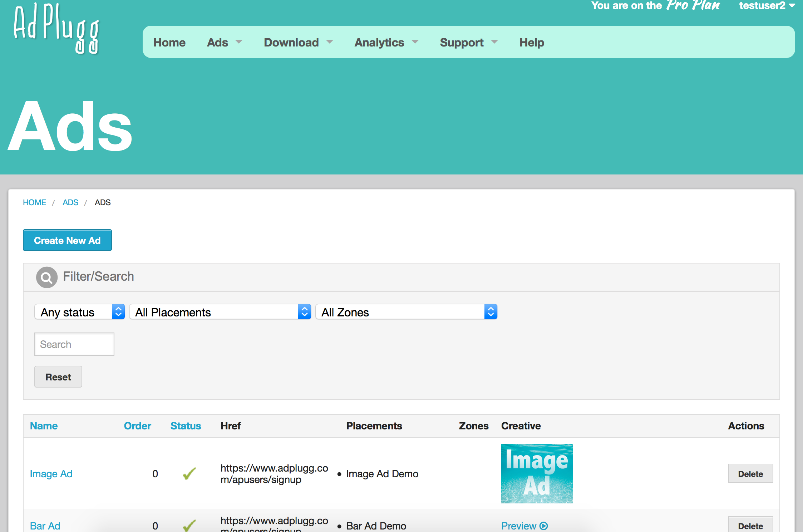Sort the table by Order column
The height and width of the screenshot is (532, 803).
[137, 426]
